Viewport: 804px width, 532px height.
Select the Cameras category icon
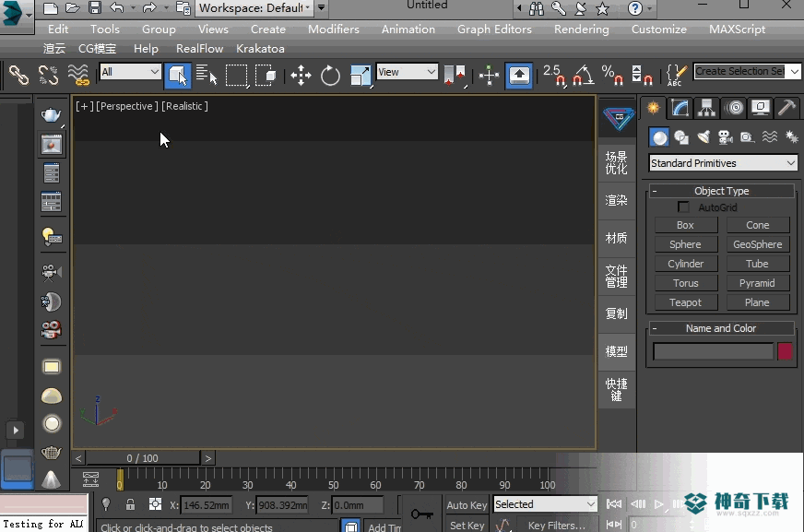tap(726, 137)
